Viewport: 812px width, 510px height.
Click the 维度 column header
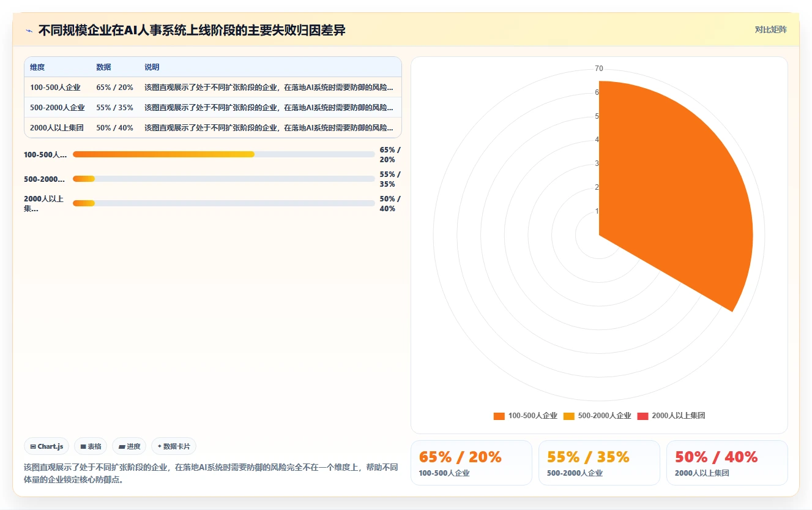37,67
